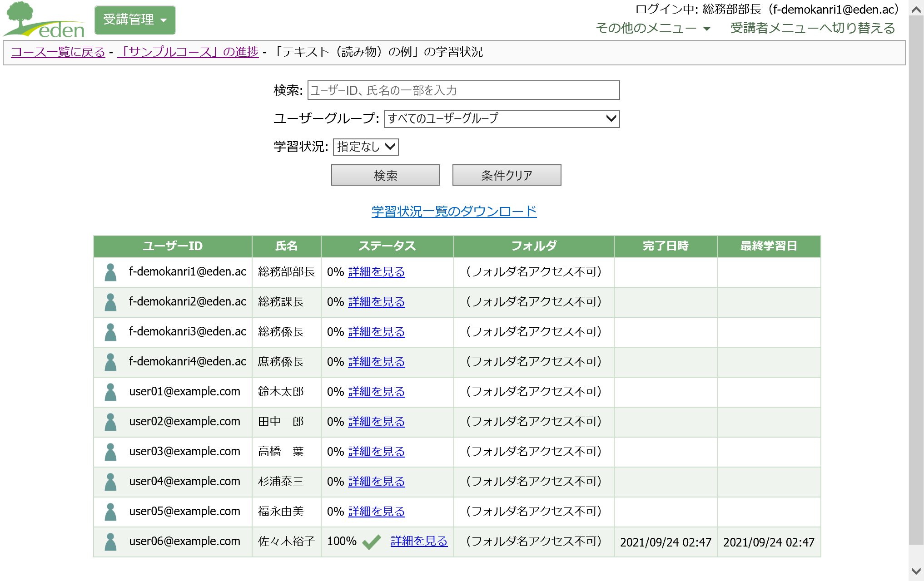Open 詳細を見る for 総務課長
This screenshot has height=581, width=924.
377,302
